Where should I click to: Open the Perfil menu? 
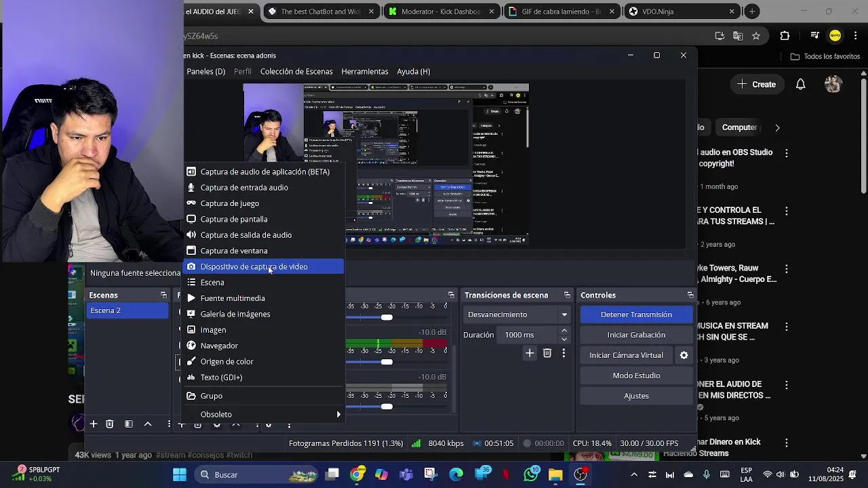tap(243, 71)
